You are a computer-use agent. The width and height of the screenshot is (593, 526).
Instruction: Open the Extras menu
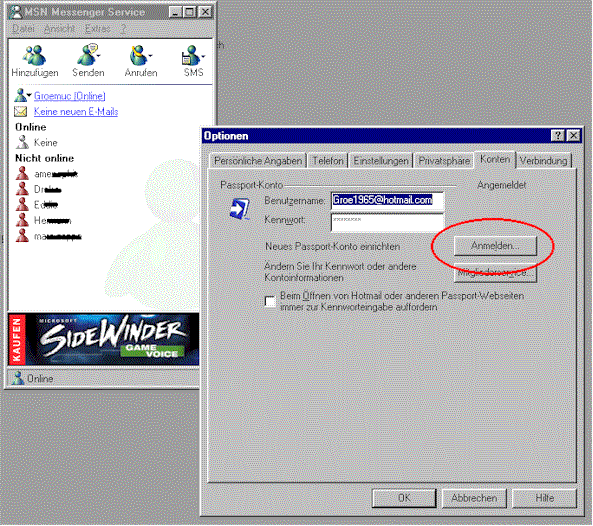(x=98, y=29)
